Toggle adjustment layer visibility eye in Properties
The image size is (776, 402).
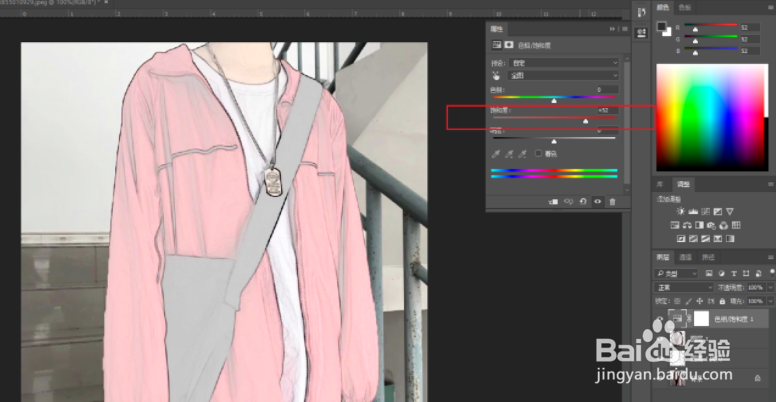coord(598,201)
